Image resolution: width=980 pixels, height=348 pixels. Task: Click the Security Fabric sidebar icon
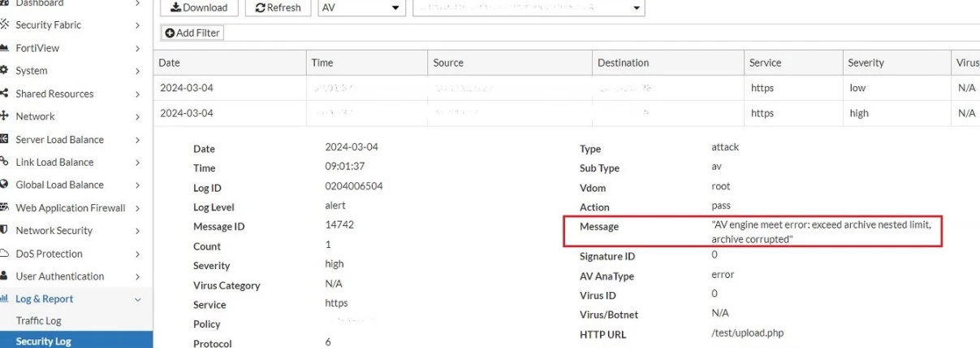click(x=5, y=25)
